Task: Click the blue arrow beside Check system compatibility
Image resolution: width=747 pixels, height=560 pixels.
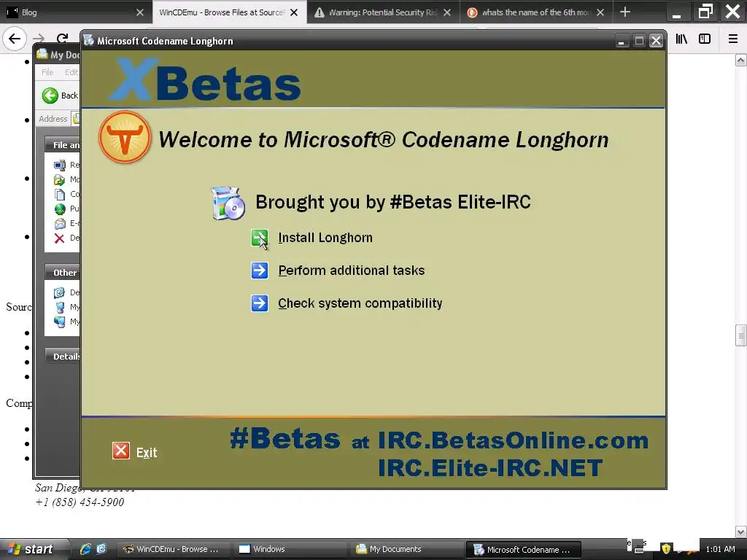Action: coord(260,303)
